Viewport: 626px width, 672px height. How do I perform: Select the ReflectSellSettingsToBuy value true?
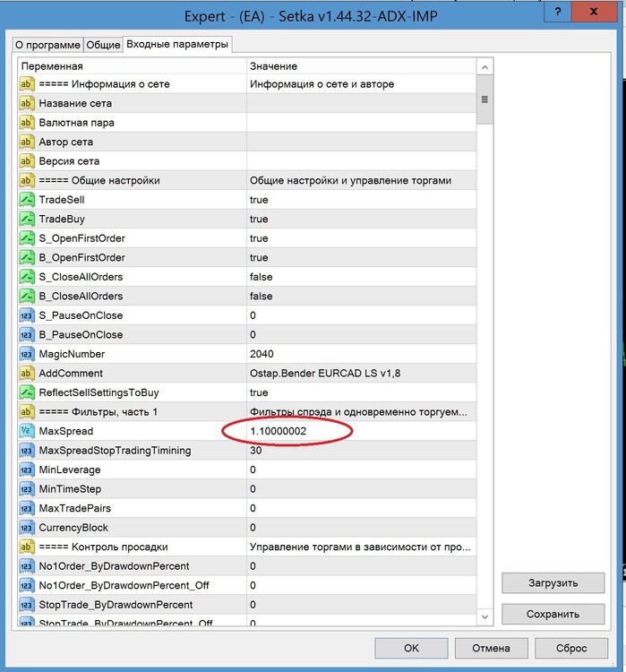coord(259,392)
